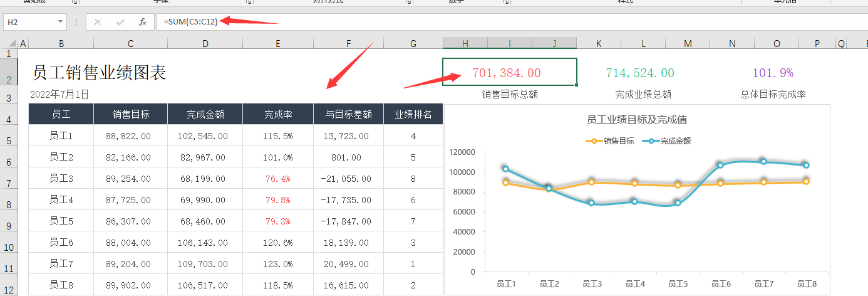Click the 总体目标完成率 label
Screen dimensions: 868x296
(773, 95)
